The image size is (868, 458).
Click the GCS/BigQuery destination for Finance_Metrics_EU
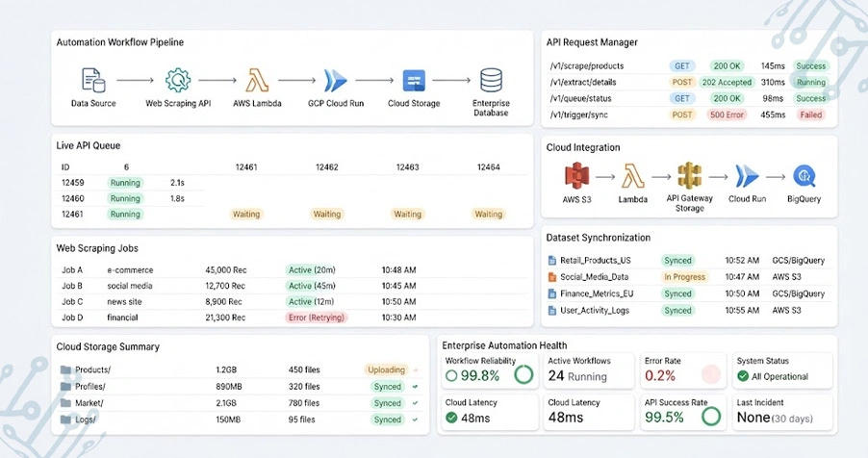click(x=799, y=293)
